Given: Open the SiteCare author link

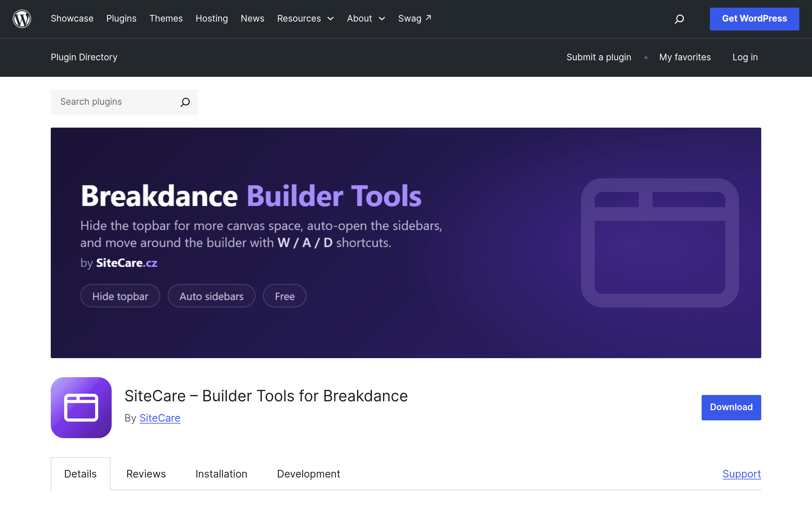Looking at the screenshot, I should pos(160,418).
